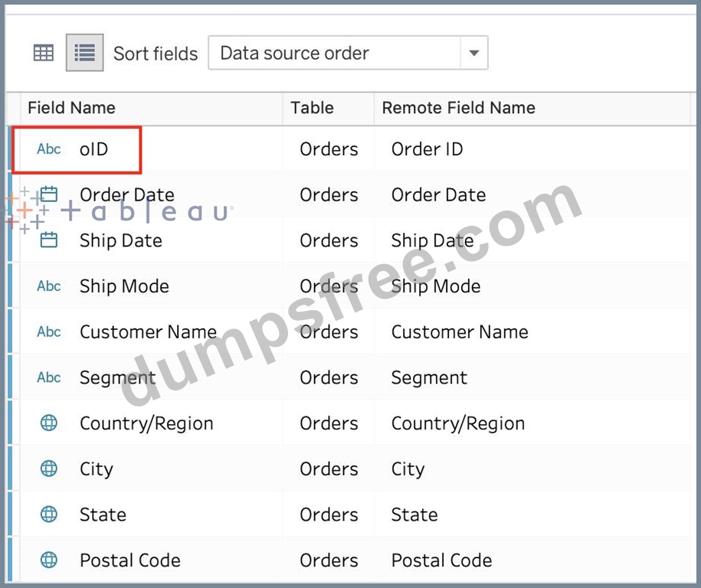Click the Field Name column header
The height and width of the screenshot is (588, 701).
[71, 108]
